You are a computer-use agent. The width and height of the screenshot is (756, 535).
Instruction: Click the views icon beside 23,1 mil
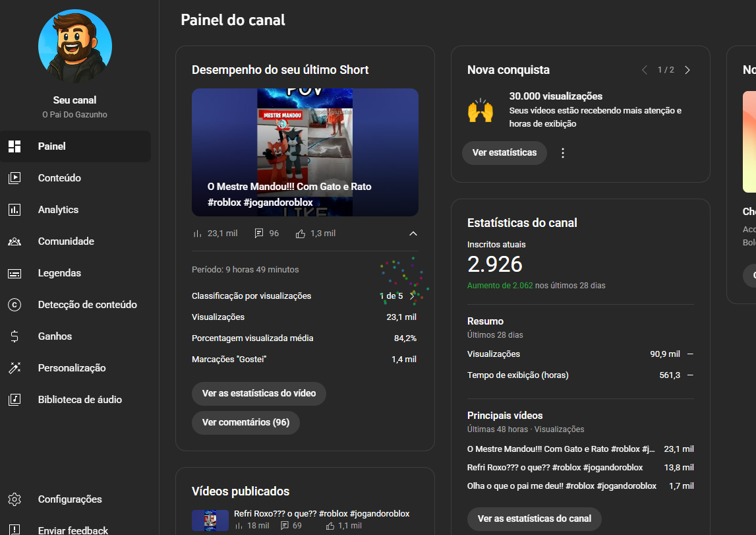click(197, 234)
